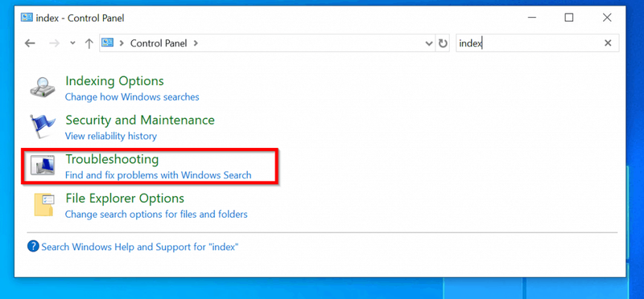Go forward using the right arrow
Screen dimensions: 644x299
(x=54, y=43)
